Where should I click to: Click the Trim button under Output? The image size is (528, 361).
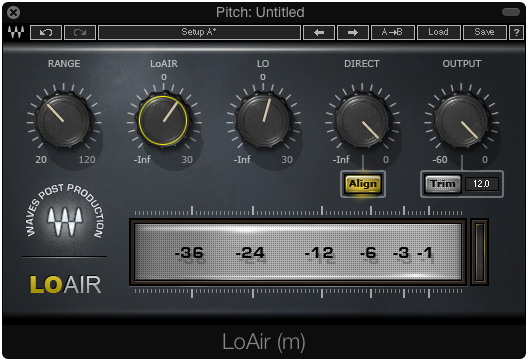tap(443, 184)
